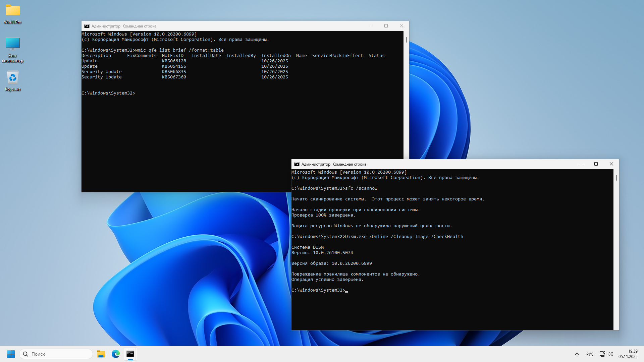Viewport: 644px width, 362px height.
Task: Maximize the front Command Prompt window
Action: 596,164
